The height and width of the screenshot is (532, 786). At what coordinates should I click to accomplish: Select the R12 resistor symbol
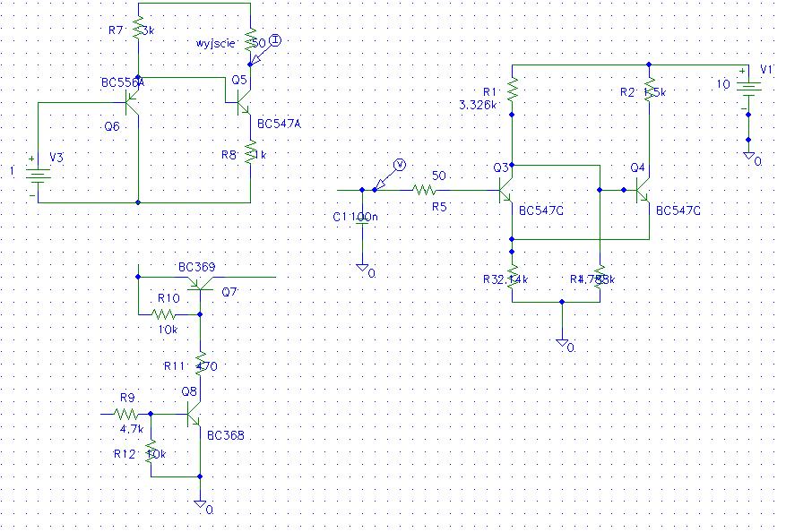[151, 452]
